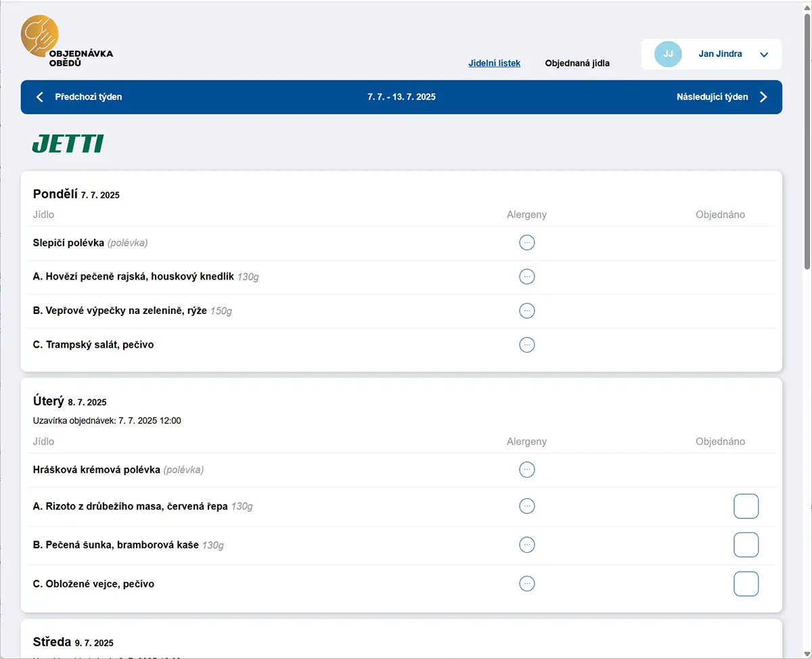Show allergens for Hrášková krémová polévka

click(x=526, y=470)
